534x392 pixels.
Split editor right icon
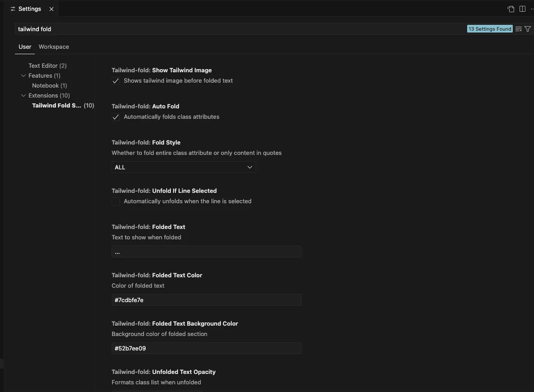[x=522, y=9]
